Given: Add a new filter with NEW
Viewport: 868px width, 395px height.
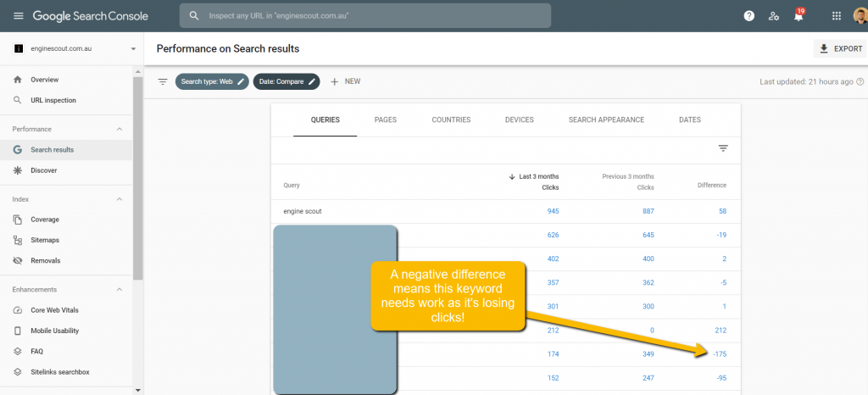Looking at the screenshot, I should pos(345,81).
